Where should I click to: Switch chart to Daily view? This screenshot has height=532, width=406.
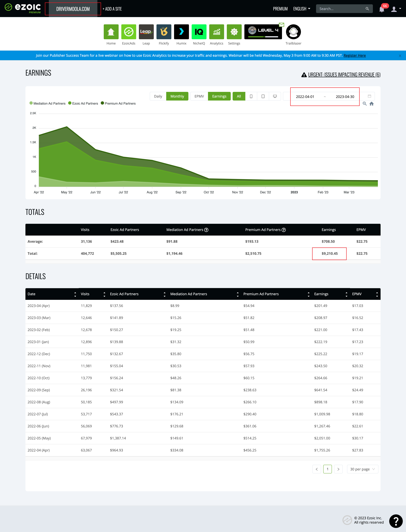point(158,96)
